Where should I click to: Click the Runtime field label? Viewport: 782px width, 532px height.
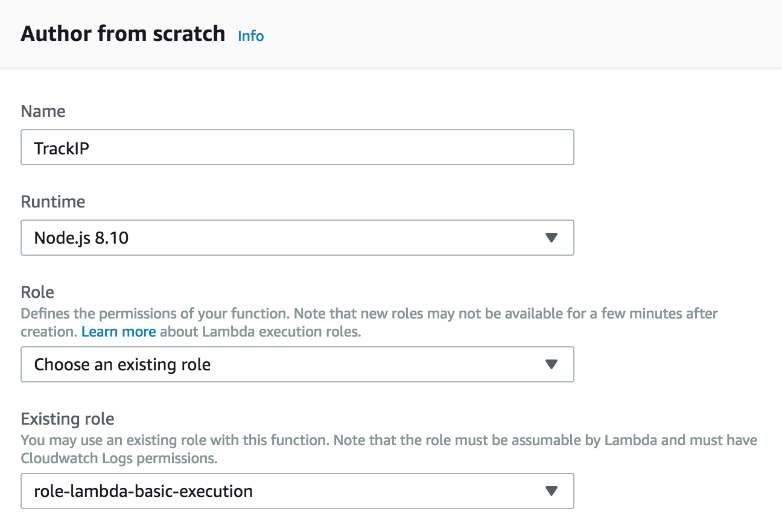[x=53, y=201]
